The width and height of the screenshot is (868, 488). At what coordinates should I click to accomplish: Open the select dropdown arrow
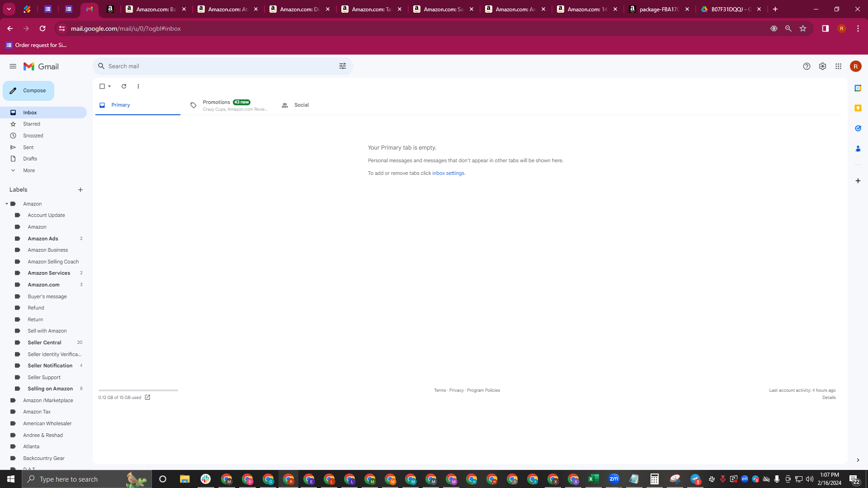(x=109, y=86)
